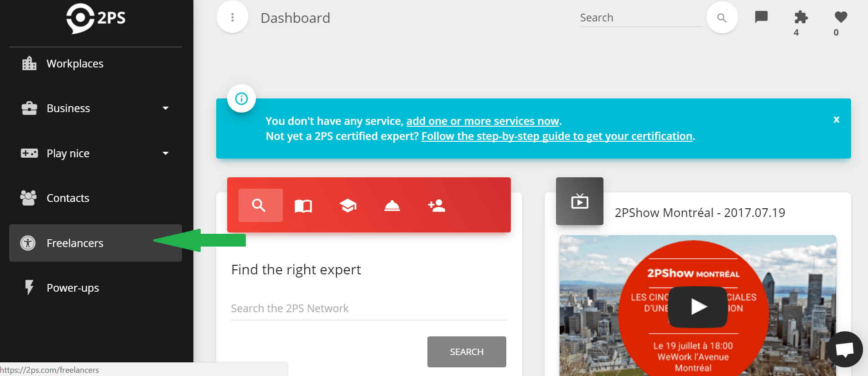Image resolution: width=868 pixels, height=376 pixels.
Task: Click the live TV icon on video card
Action: tap(580, 201)
